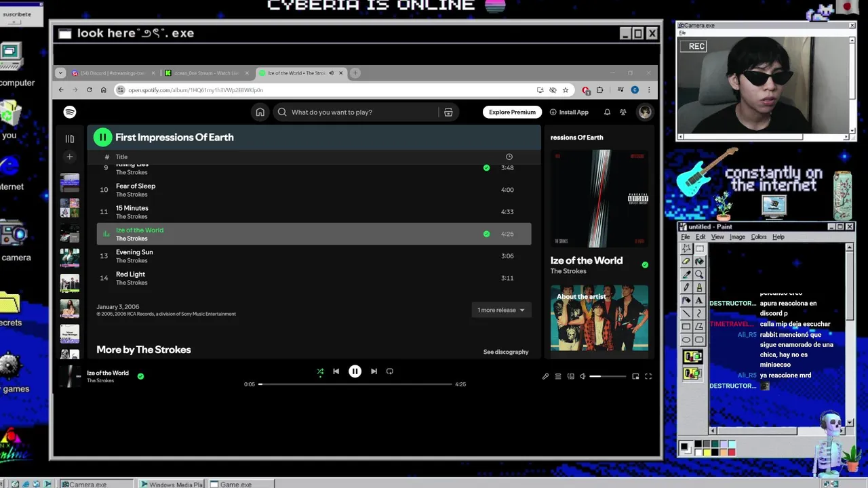Image resolution: width=868 pixels, height=488 pixels.
Task: Open the Browse icon in search bar
Action: [x=448, y=112]
